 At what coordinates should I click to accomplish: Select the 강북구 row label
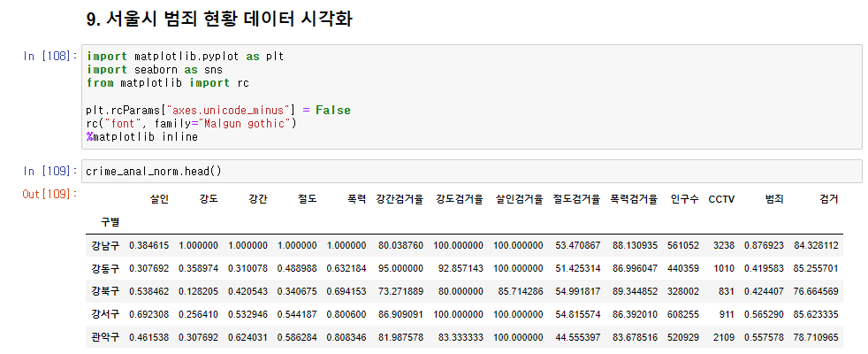104,291
